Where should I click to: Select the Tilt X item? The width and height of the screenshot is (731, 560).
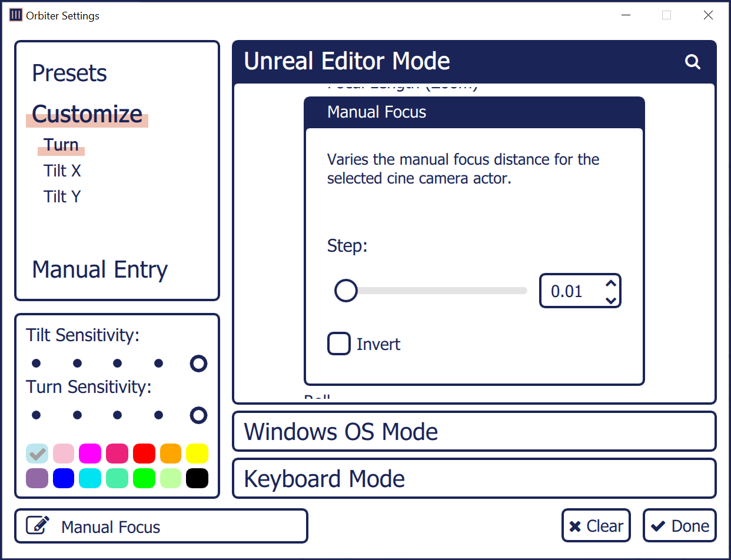click(x=62, y=171)
